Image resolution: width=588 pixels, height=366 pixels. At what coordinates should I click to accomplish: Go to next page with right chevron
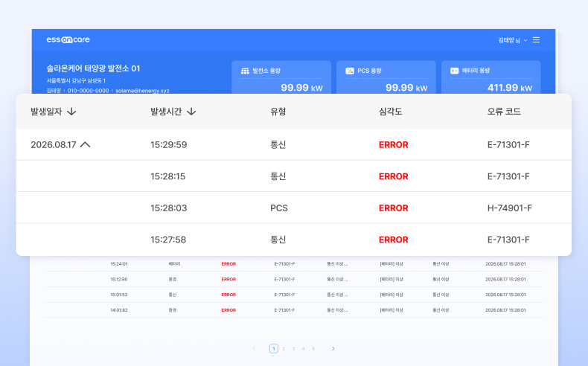pyautogui.click(x=333, y=348)
